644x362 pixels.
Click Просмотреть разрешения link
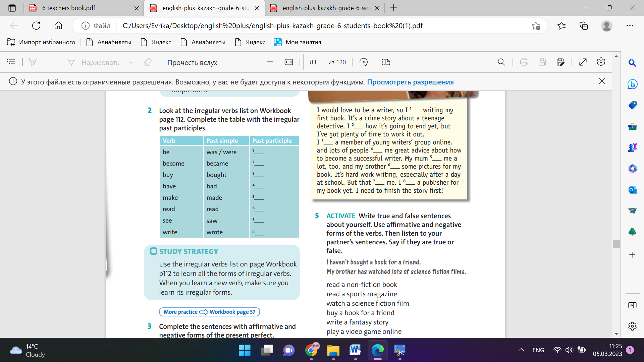coord(410,82)
